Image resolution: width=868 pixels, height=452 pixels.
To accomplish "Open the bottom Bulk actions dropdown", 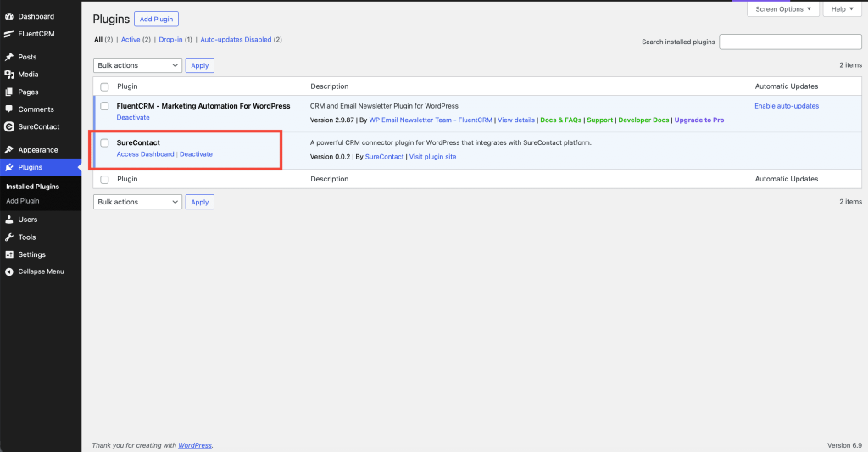I will coord(137,202).
